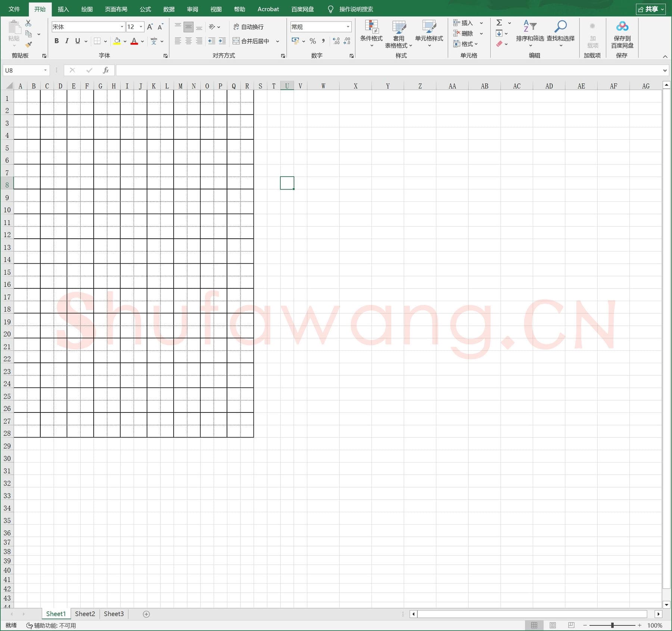
Task: Switch to the Acrobat tab
Action: coord(268,9)
